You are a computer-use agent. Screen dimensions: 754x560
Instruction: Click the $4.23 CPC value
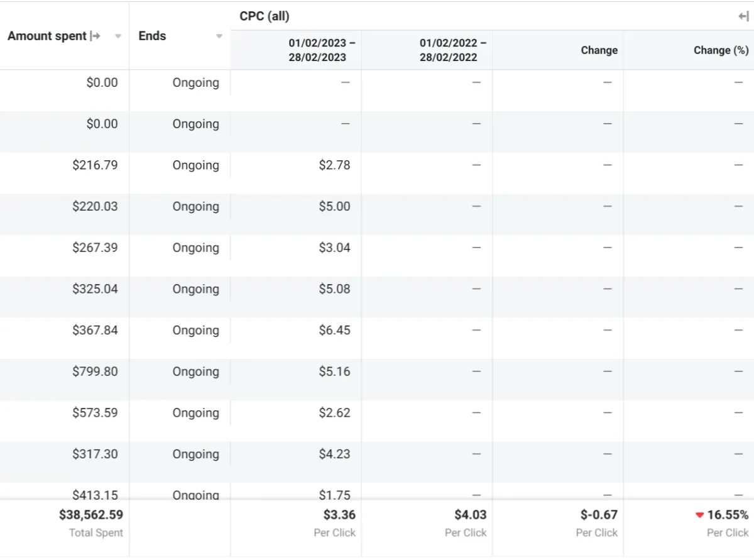click(x=334, y=454)
